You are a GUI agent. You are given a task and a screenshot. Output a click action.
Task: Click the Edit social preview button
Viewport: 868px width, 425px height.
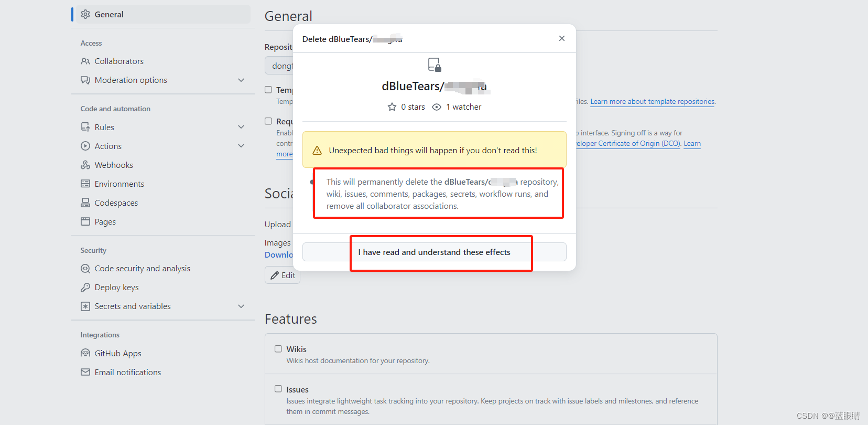283,275
